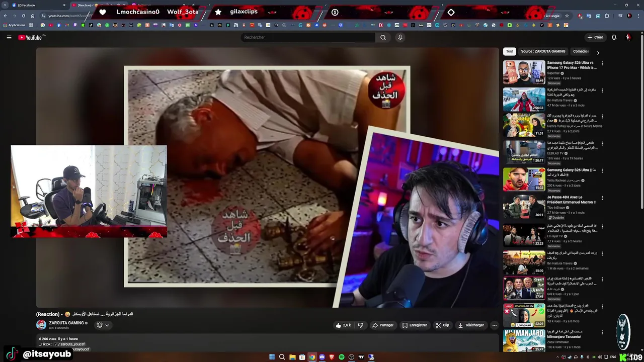Viewport: 644px width, 362px height.
Task: Open the account avatar menu on YouTube
Action: (x=628, y=37)
